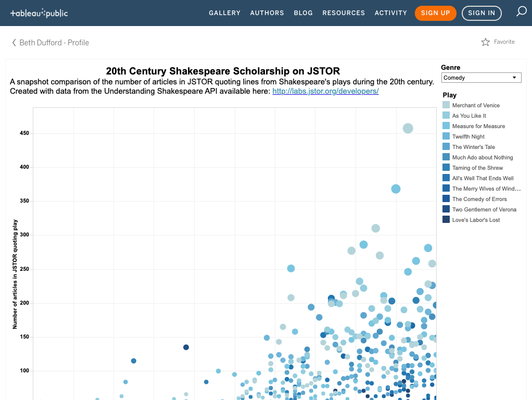Select Much Ado about Nothing legend label
Viewport: 532px width, 400px height.
[x=483, y=157]
